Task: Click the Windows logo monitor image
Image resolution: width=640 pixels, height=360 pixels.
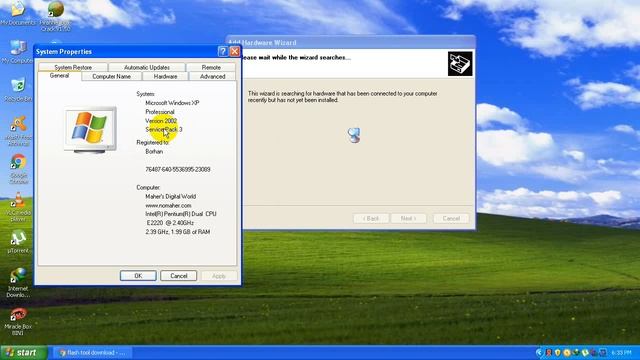Action: point(90,130)
